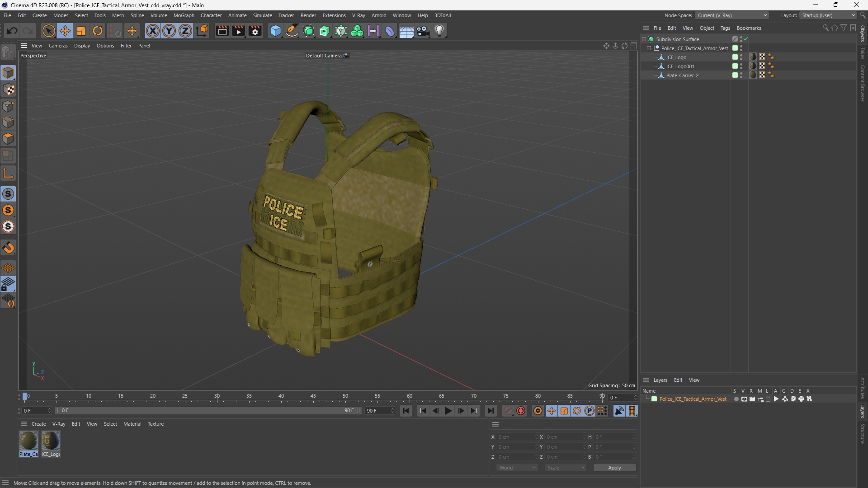Image resolution: width=868 pixels, height=488 pixels.
Task: Collapse Police_ICE_Tactical_Armor_Vest object node
Action: coord(649,48)
